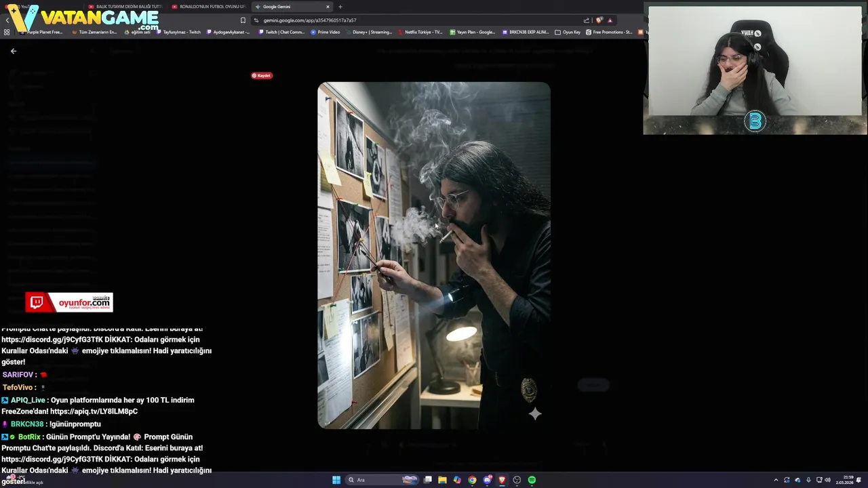Click TefoVivo username in chat
The width and height of the screenshot is (868, 488).
[x=18, y=388]
